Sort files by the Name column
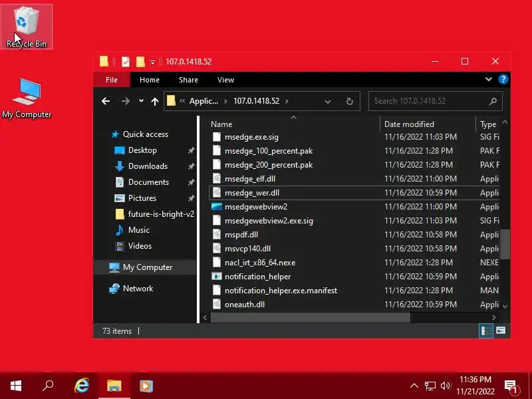Image resolution: width=532 pixels, height=399 pixels. click(294, 124)
